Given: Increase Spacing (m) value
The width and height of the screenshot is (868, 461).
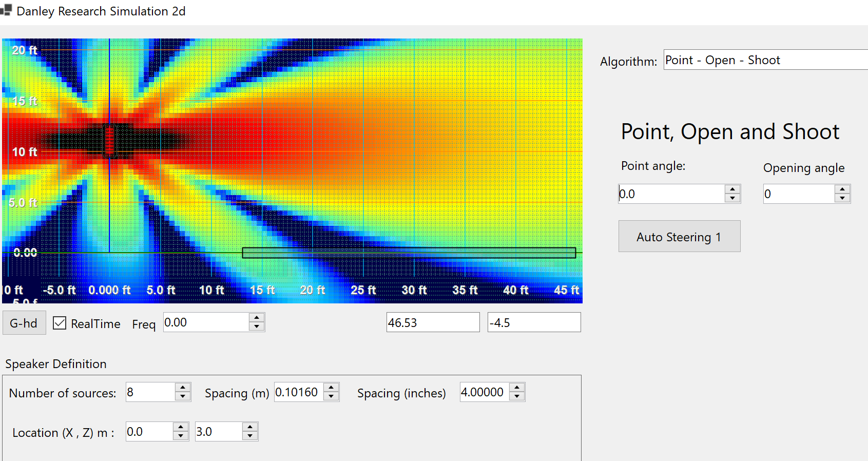Looking at the screenshot, I should pos(331,388).
